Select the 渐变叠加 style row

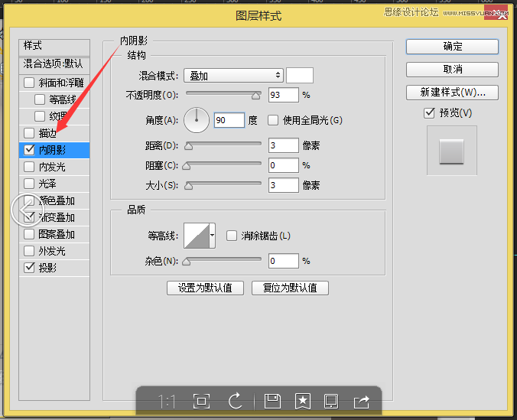coord(54,217)
